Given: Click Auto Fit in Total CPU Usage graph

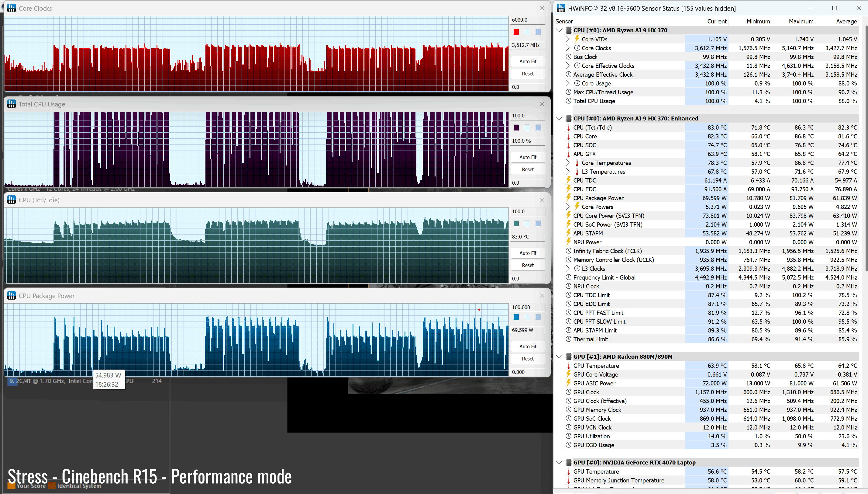Looking at the screenshot, I should tap(528, 158).
